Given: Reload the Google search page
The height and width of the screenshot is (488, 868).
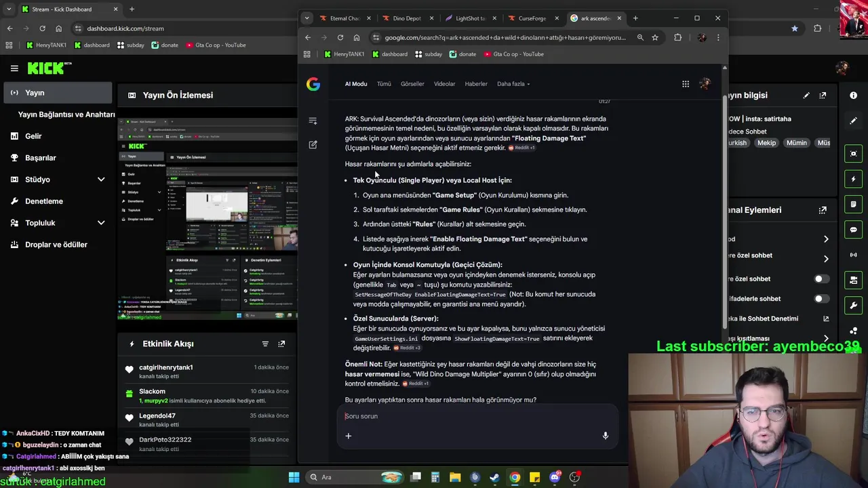Looking at the screenshot, I should 340,37.
